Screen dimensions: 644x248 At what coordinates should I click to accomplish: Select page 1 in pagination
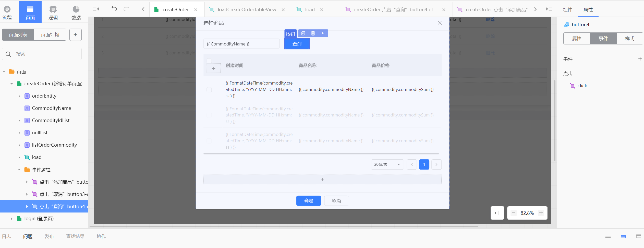pos(424,164)
